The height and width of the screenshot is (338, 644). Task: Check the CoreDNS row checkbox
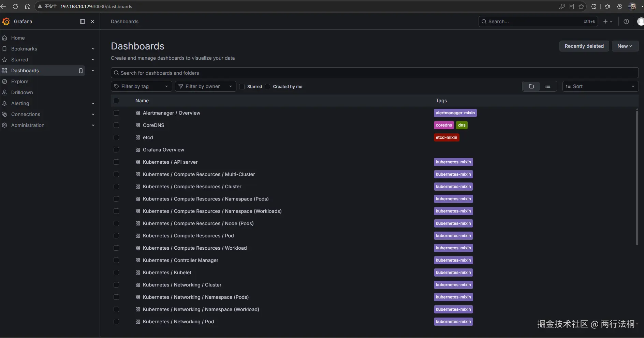[x=116, y=125]
